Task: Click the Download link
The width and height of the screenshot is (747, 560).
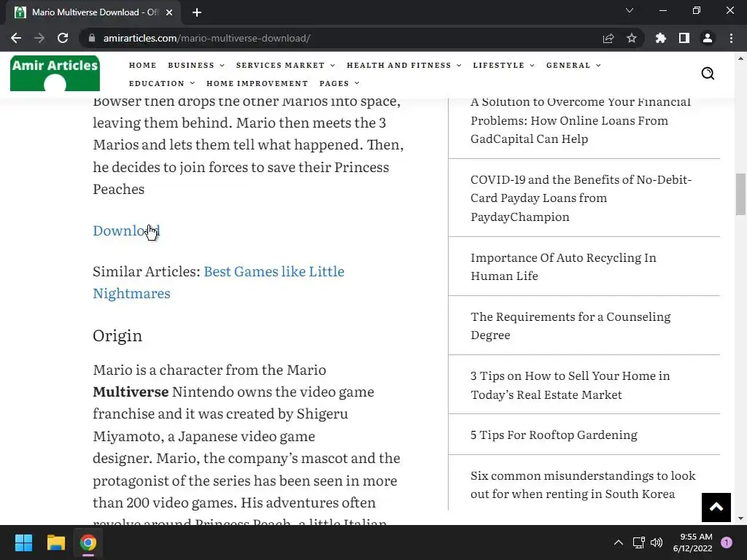Action: [126, 230]
